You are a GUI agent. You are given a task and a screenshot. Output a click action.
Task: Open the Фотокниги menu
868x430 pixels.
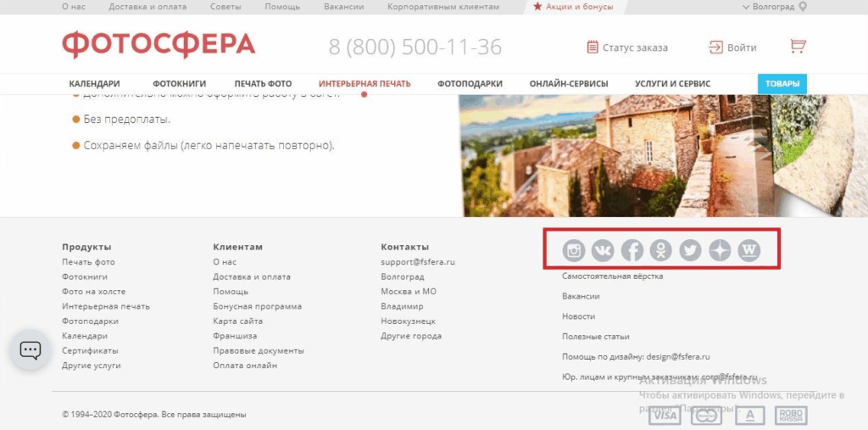coord(180,84)
